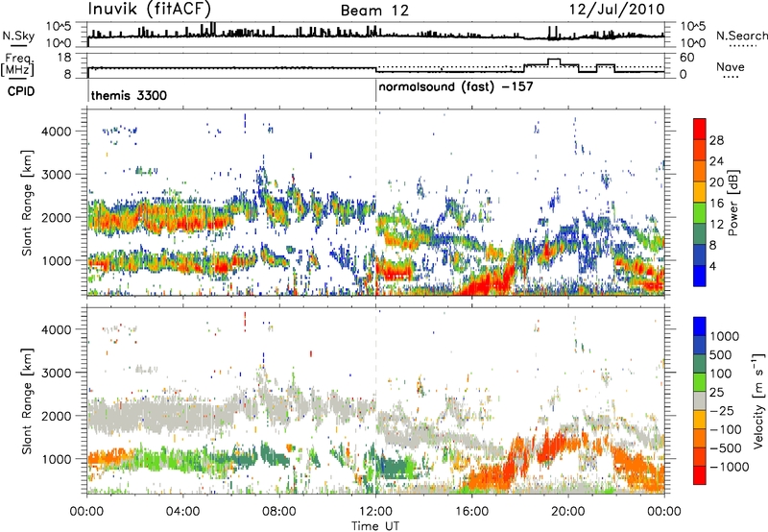Click the date "12/Jul/2010"
The image size is (768, 532).
[616, 9]
